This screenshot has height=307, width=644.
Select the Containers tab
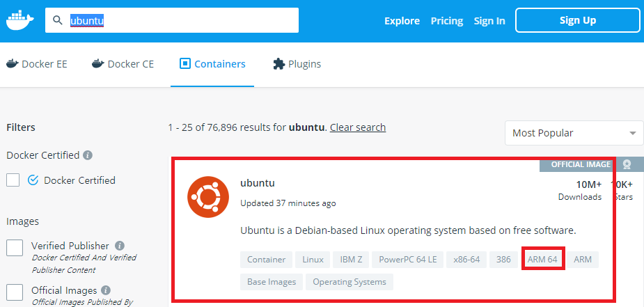point(212,64)
